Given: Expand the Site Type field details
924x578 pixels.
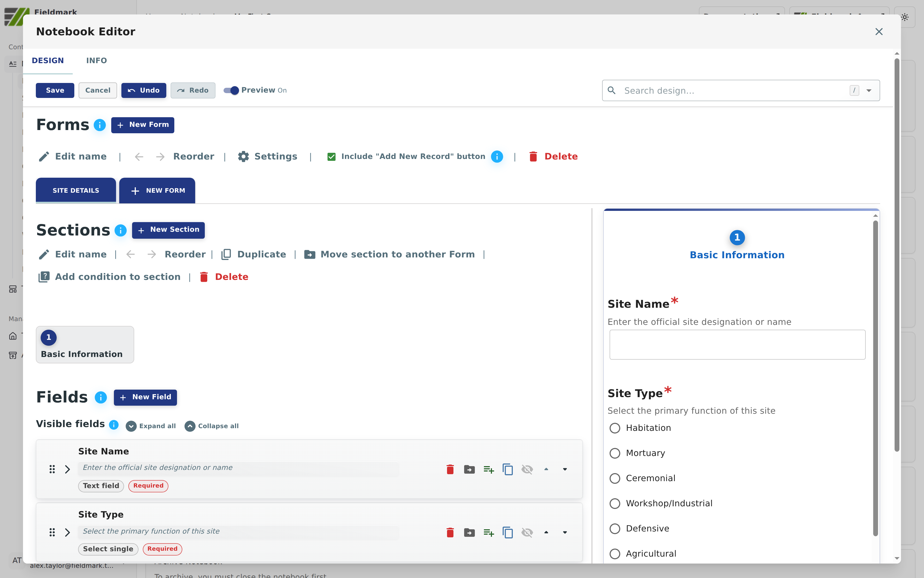Looking at the screenshot, I should point(68,533).
